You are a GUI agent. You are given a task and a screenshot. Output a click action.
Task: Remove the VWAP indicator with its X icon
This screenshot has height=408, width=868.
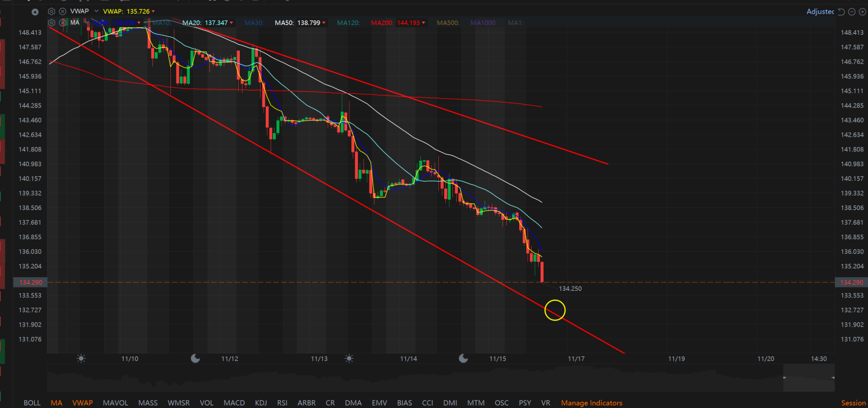click(x=63, y=11)
